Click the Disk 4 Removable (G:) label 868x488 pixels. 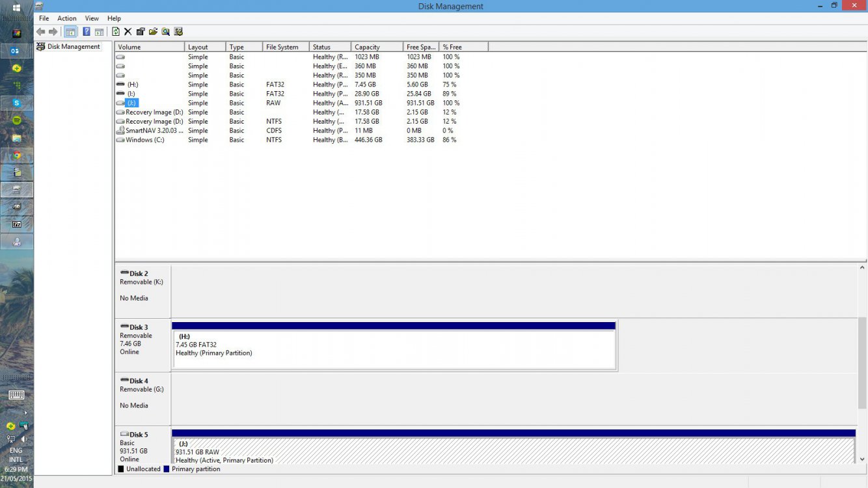[x=142, y=399]
